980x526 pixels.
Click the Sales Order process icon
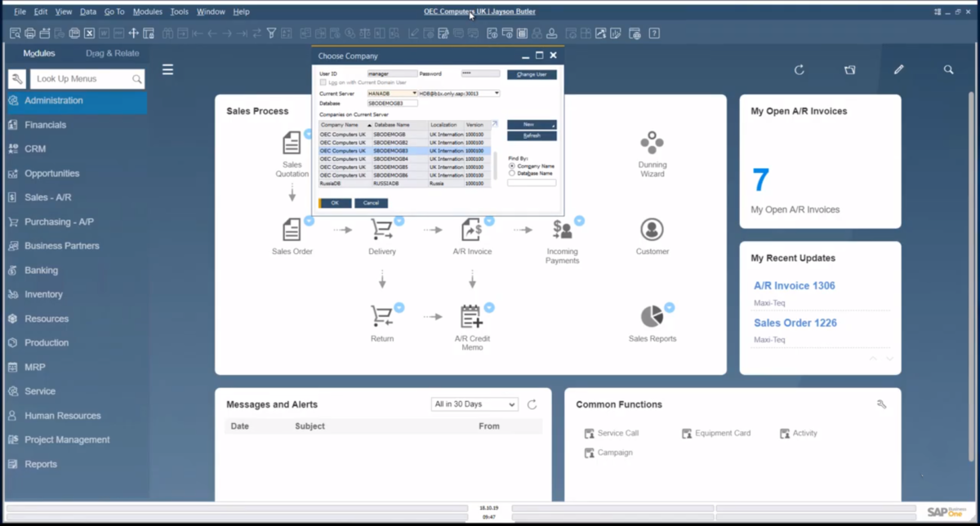pos(292,230)
